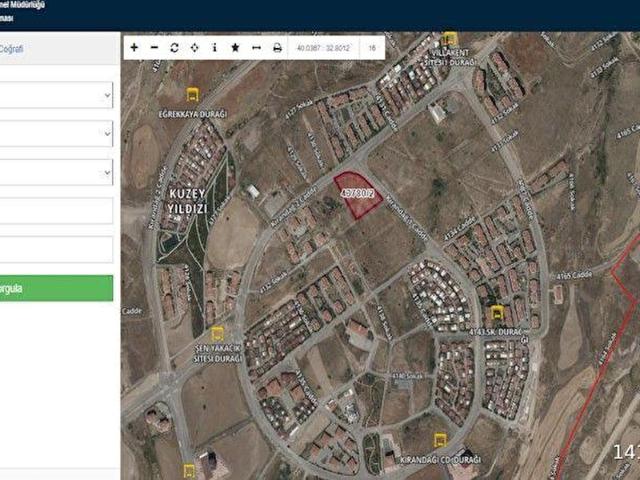Select the measure distance arrow tool

pos(256,47)
